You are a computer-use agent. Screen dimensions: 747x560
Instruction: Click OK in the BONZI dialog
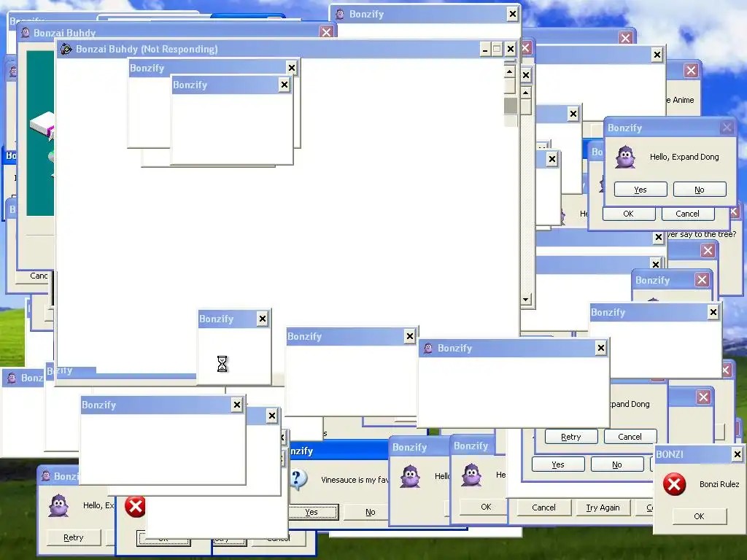pos(699,516)
